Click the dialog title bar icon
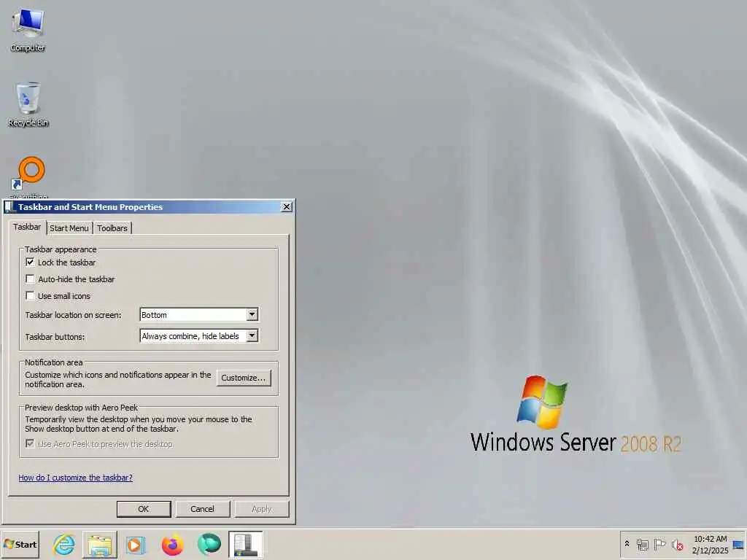Viewport: 747px width, 560px height. pos(10,206)
